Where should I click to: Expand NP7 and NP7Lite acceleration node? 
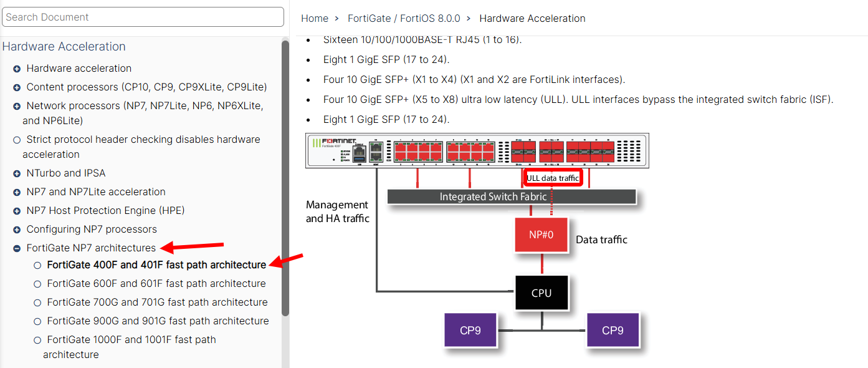click(x=17, y=192)
